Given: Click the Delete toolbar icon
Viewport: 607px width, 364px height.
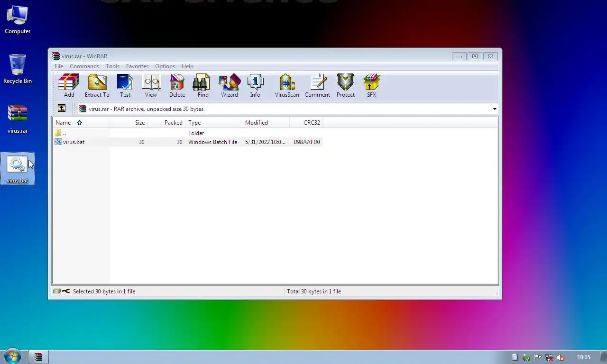Looking at the screenshot, I should 177,86.
